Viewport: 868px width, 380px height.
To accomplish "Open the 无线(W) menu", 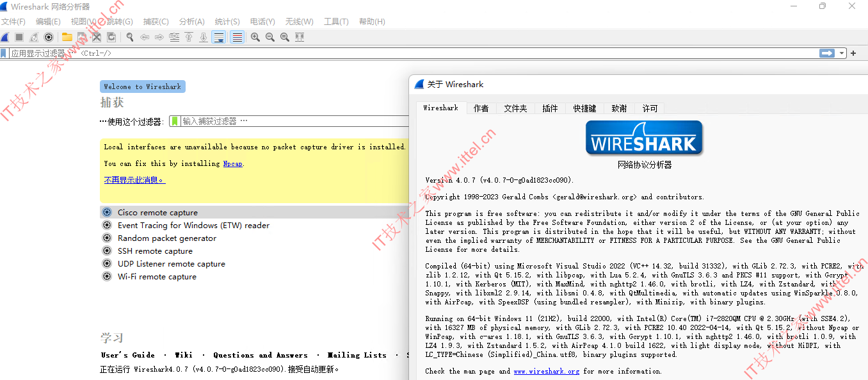I will [x=299, y=22].
